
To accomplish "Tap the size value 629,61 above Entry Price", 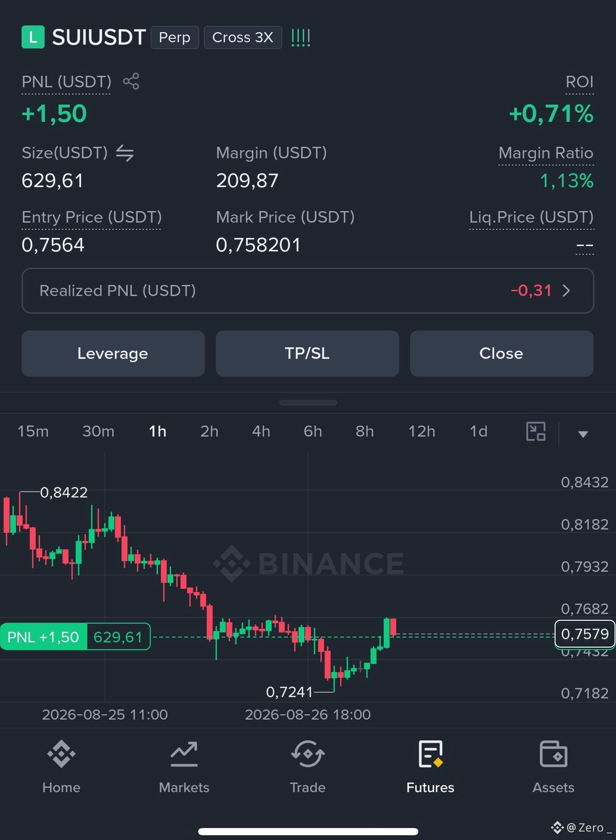I will click(x=52, y=181).
